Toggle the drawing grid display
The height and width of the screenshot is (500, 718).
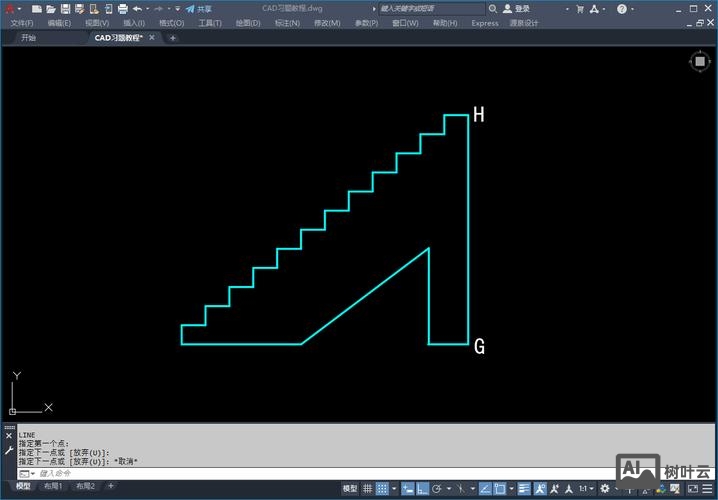[369, 489]
